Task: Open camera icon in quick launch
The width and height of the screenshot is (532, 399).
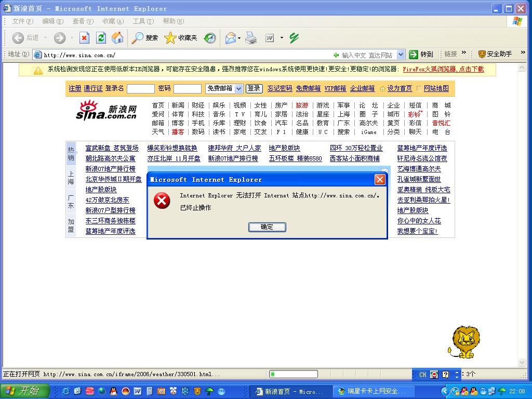Action: (161, 391)
